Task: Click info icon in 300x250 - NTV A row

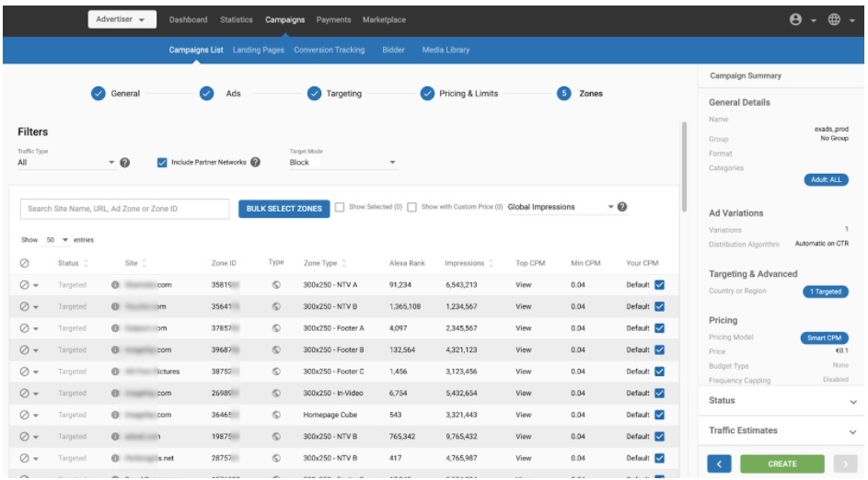Action: (x=115, y=285)
